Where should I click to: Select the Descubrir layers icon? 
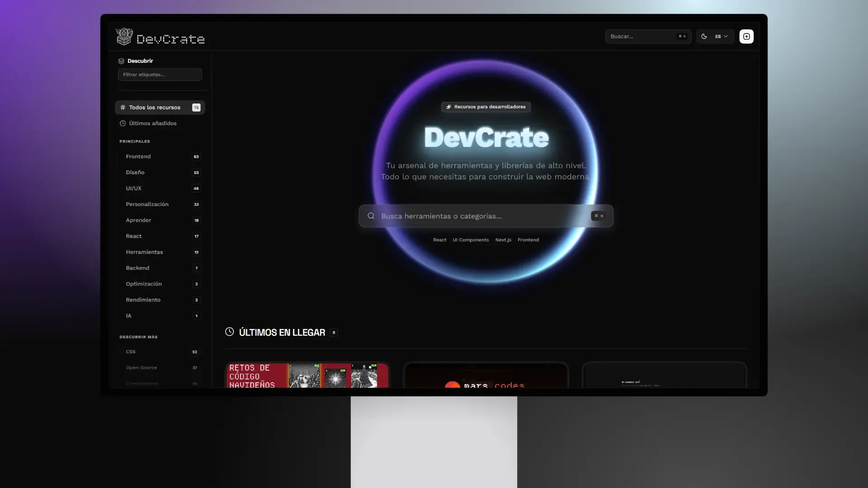point(121,61)
